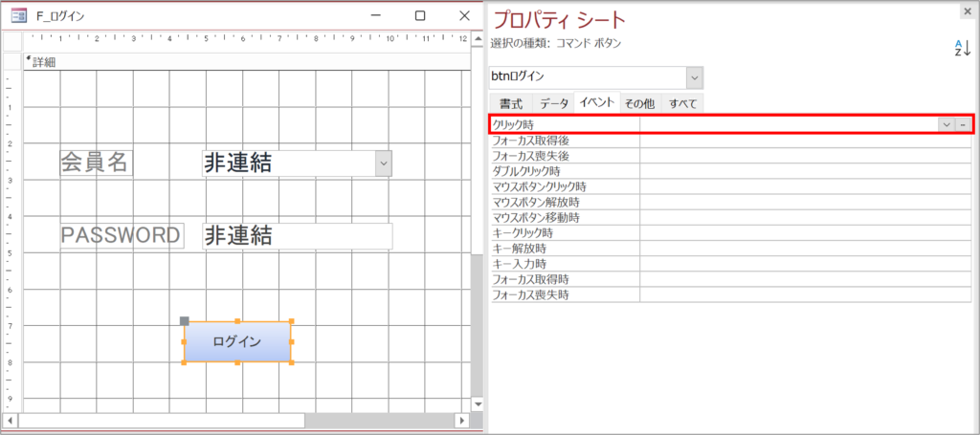Click the move handle of ログイン button
The image size is (980, 435).
coord(185,321)
